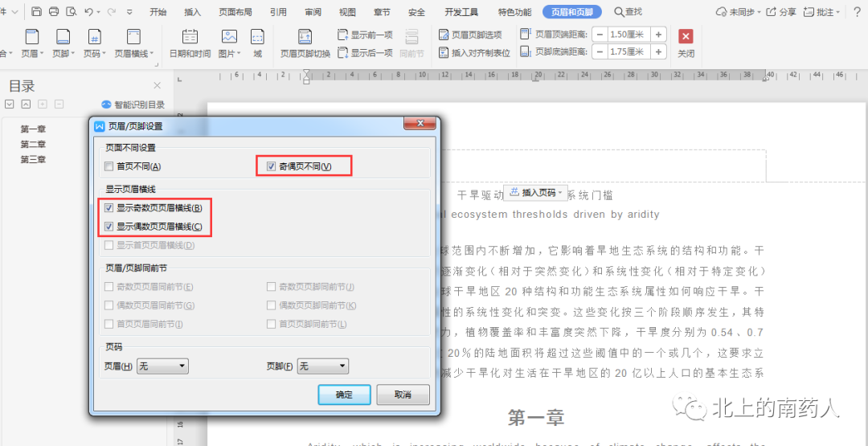Open 页眉页脚选项 in the ribbon

(470, 35)
